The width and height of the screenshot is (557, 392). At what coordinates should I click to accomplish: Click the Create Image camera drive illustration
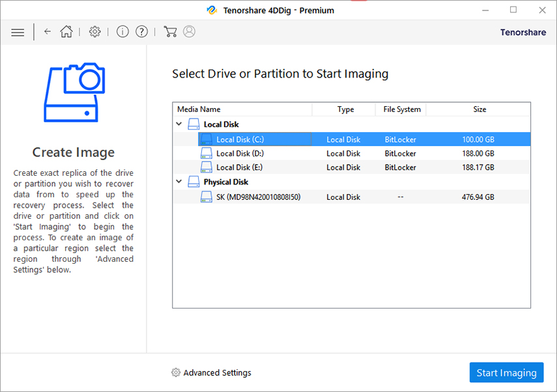tap(74, 92)
